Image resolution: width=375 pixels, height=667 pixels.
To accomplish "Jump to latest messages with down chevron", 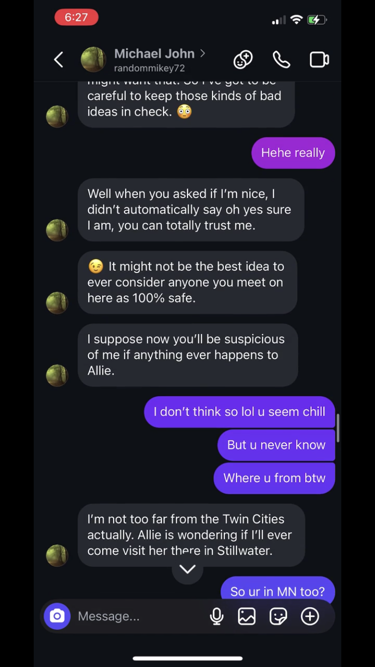I will (188, 569).
